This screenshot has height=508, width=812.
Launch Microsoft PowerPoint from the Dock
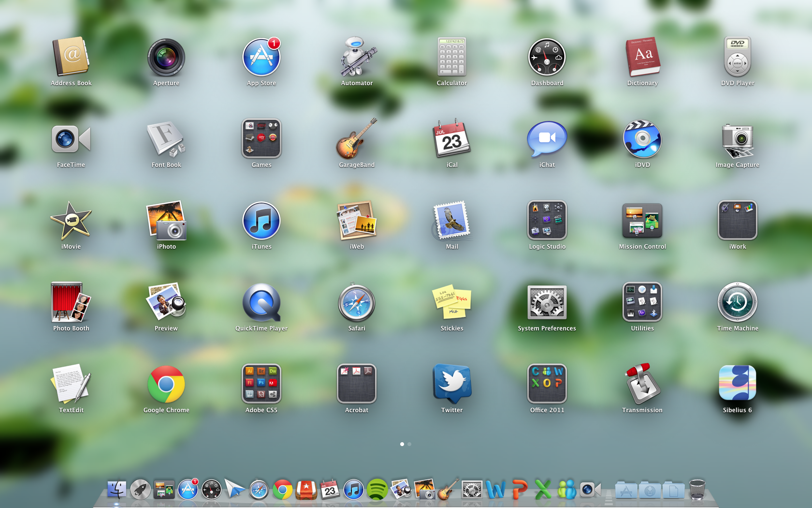click(x=519, y=490)
